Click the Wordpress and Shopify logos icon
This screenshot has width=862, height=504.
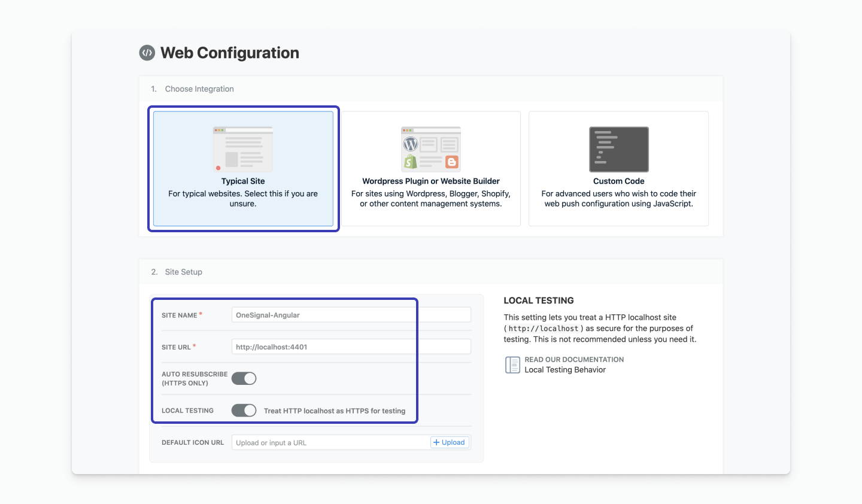[x=431, y=149]
